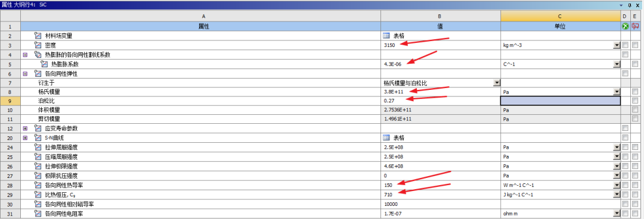Toggle column D checkbox for 拉伸屈服强度 row
Image resolution: width=644 pixels, height=219 pixels.
[625, 147]
